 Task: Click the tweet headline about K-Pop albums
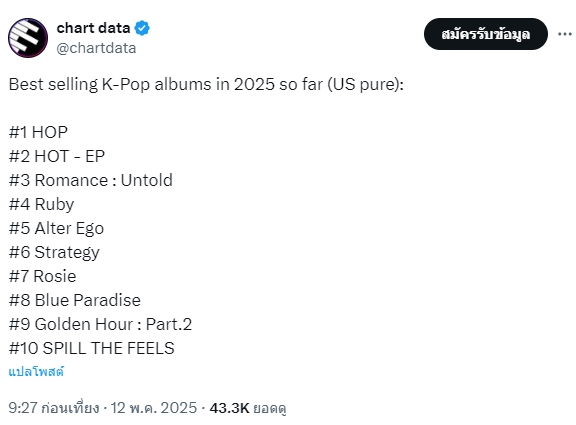pyautogui.click(x=206, y=84)
